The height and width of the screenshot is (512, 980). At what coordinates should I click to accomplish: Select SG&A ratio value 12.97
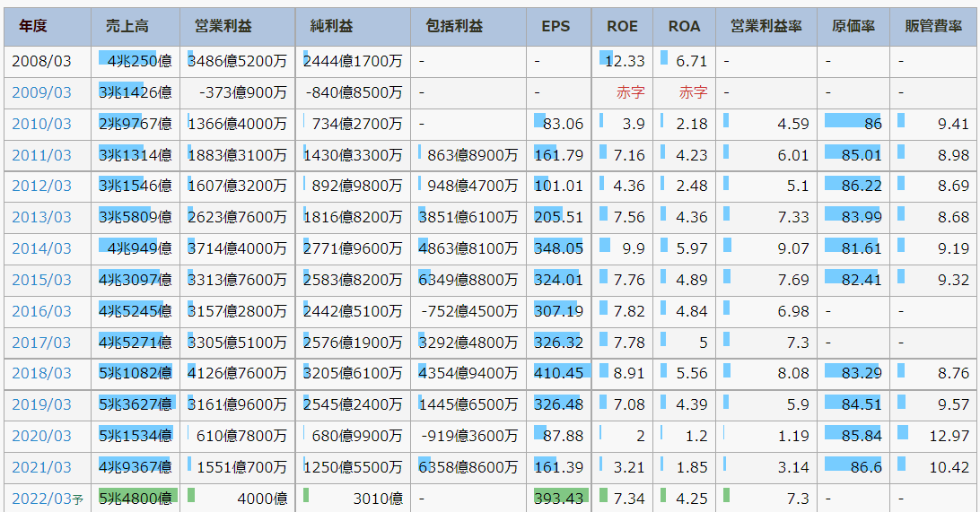coord(949,436)
